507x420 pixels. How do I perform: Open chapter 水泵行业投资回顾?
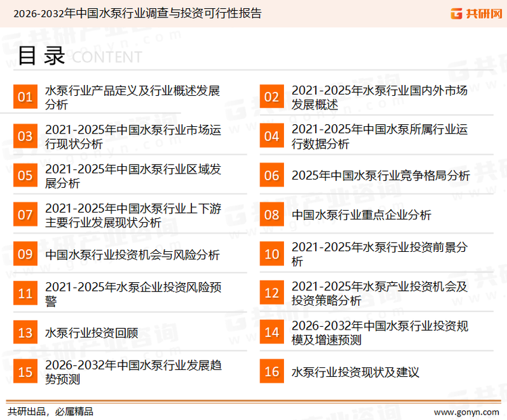tap(91, 333)
